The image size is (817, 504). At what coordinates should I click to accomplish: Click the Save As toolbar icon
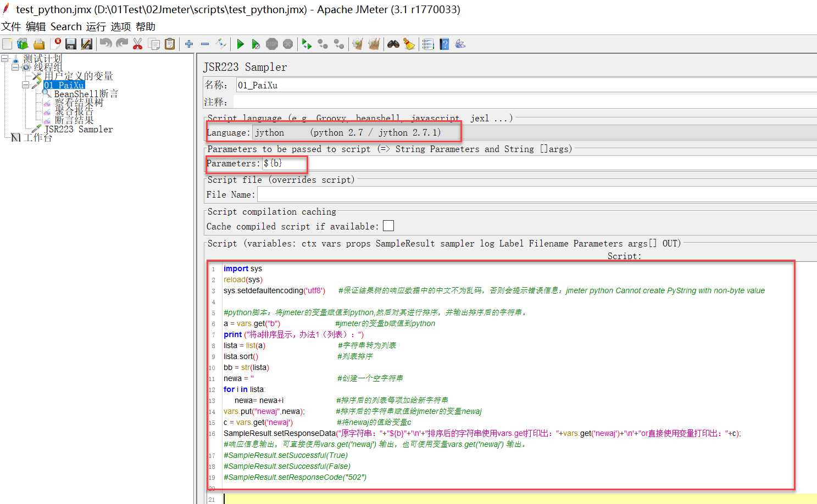coord(87,44)
